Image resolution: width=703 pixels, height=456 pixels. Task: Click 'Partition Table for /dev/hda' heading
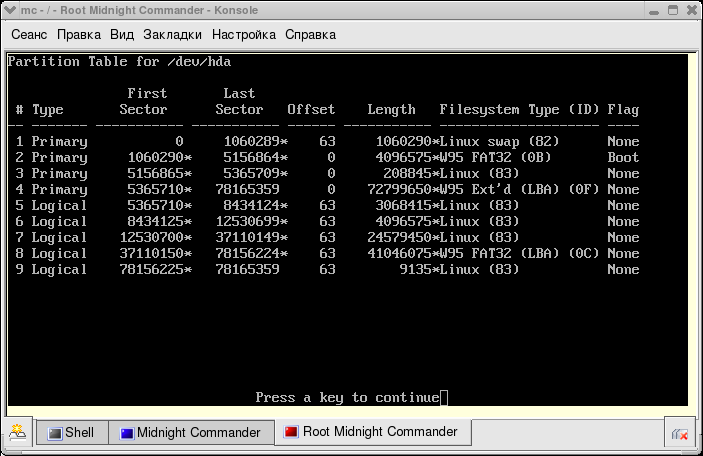(x=119, y=61)
